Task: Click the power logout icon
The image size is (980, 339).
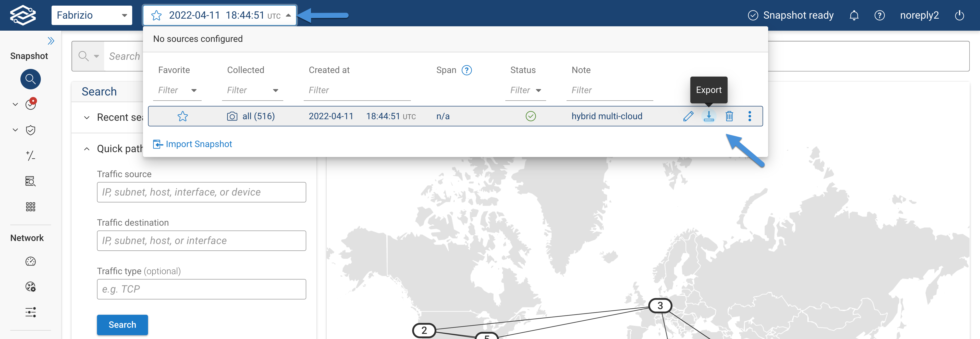Action: [959, 15]
